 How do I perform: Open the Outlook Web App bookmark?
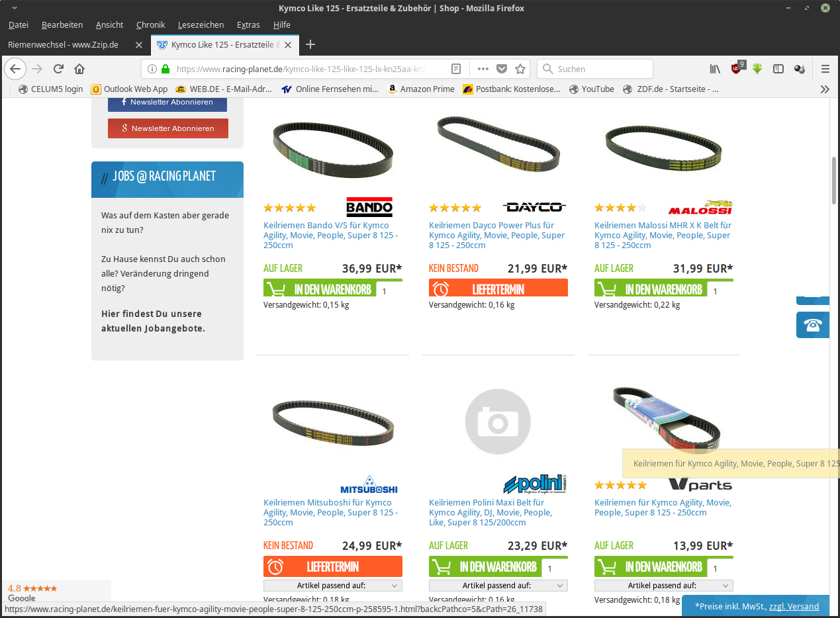[x=129, y=89]
